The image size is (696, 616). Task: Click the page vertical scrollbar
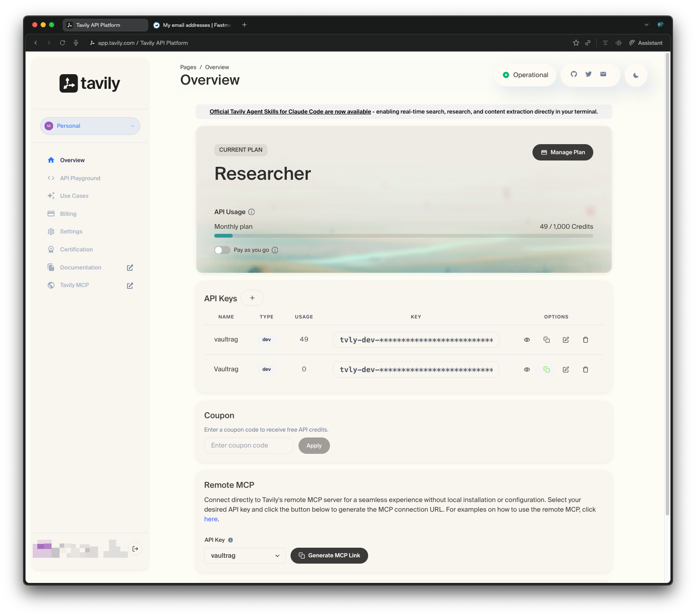tap(667, 285)
